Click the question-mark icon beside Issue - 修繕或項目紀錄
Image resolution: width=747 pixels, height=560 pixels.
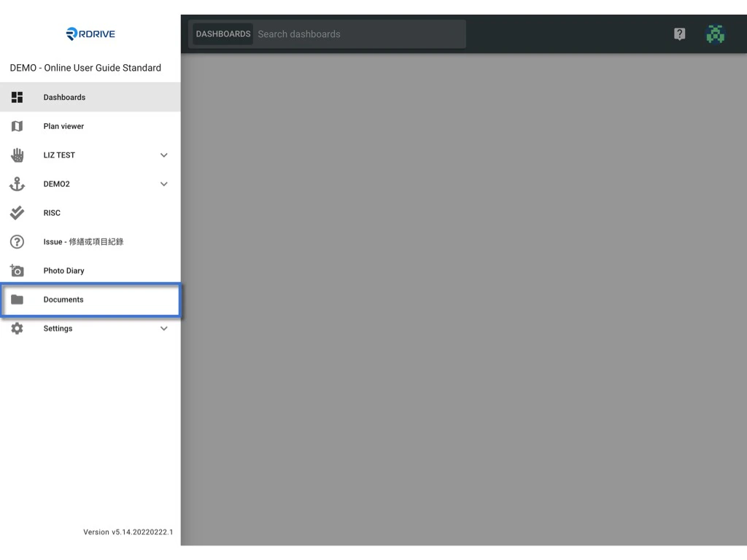(16, 241)
